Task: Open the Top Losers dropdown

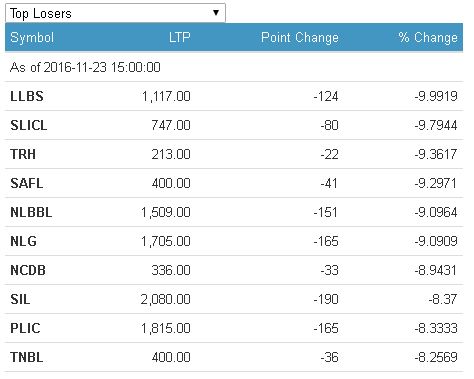Action: click(115, 13)
